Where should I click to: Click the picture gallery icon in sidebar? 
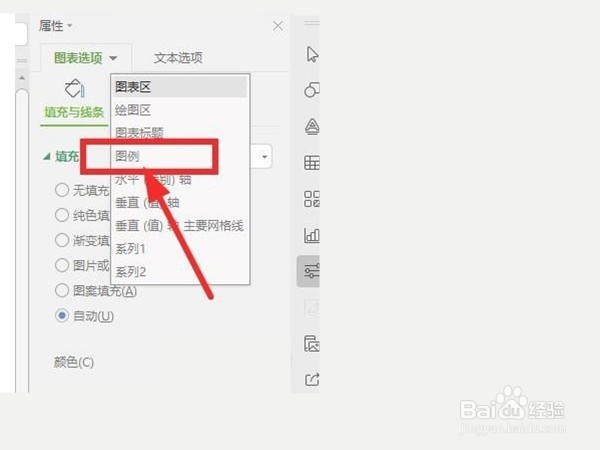(312, 344)
